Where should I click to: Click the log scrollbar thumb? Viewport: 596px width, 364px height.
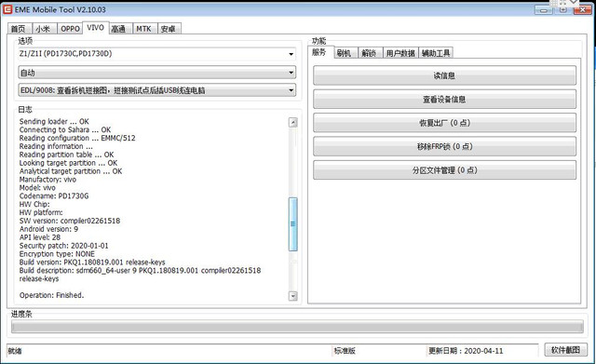(293, 224)
